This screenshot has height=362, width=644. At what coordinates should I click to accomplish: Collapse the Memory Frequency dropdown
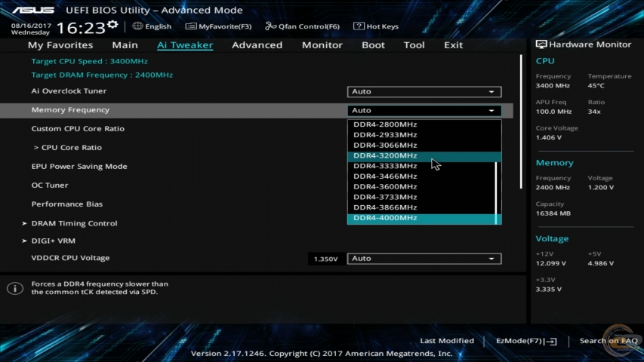(x=424, y=110)
